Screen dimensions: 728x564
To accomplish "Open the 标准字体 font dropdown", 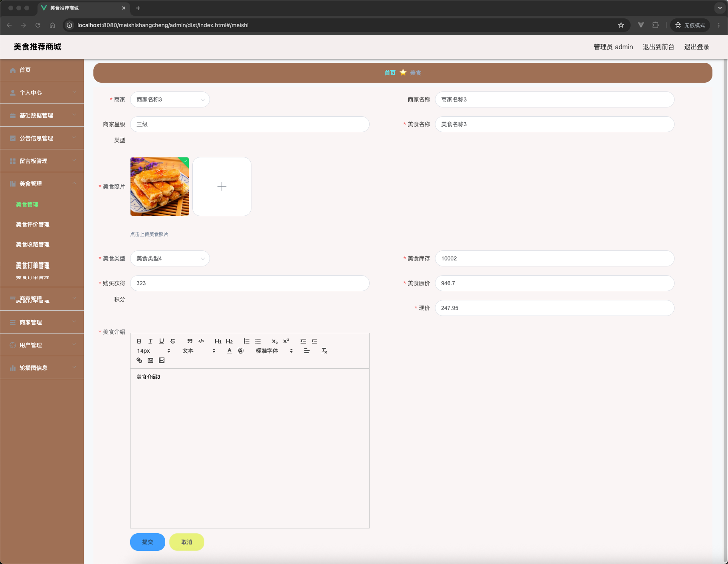I will 274,351.
